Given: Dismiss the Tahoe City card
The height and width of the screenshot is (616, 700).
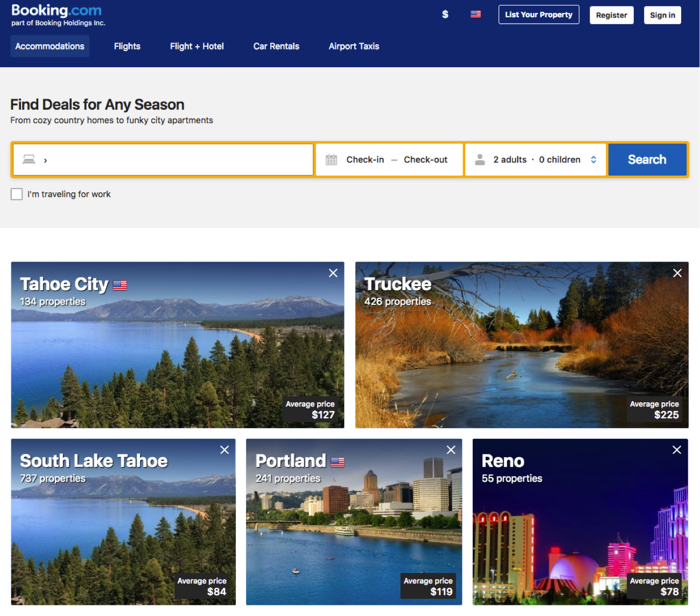Looking at the screenshot, I should (333, 273).
